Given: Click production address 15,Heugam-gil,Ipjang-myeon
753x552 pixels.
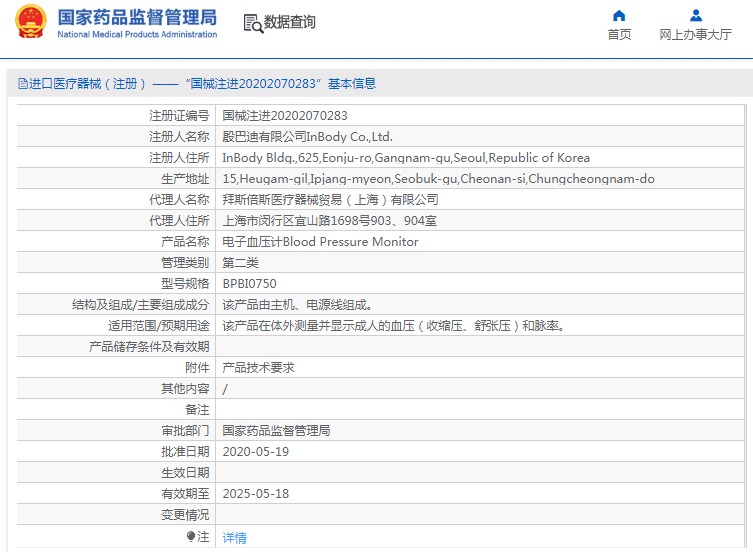Looking at the screenshot, I should pyautogui.click(x=438, y=179).
